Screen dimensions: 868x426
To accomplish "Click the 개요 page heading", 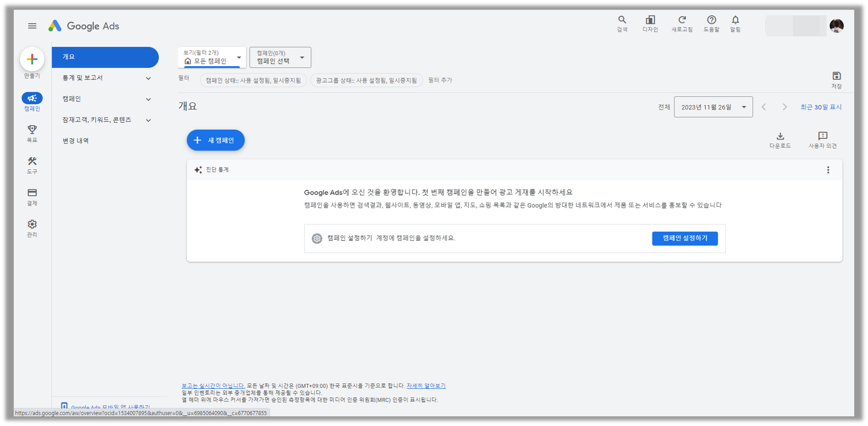I will 187,106.
